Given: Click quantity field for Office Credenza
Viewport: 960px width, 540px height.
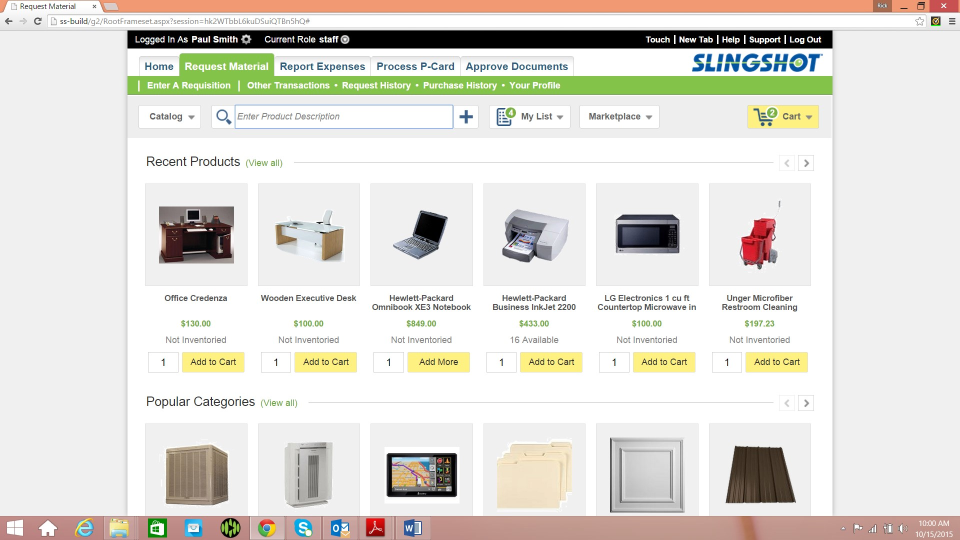Looking at the screenshot, I should tap(163, 362).
